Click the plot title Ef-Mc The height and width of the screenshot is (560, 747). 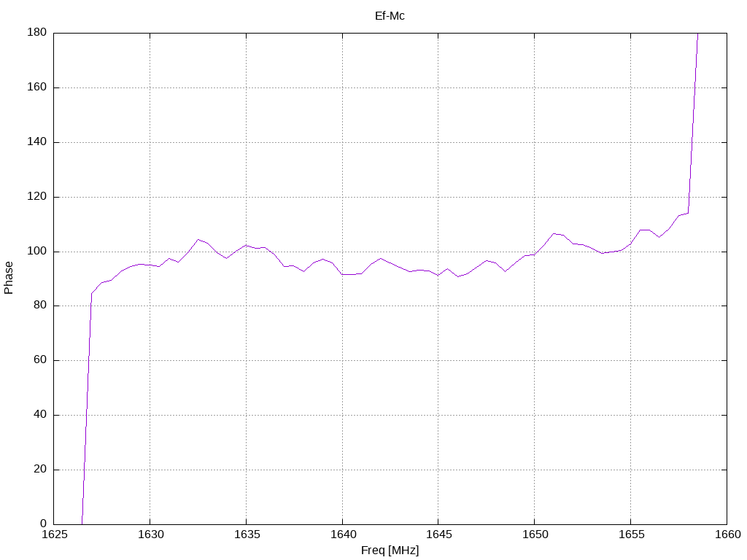(390, 16)
